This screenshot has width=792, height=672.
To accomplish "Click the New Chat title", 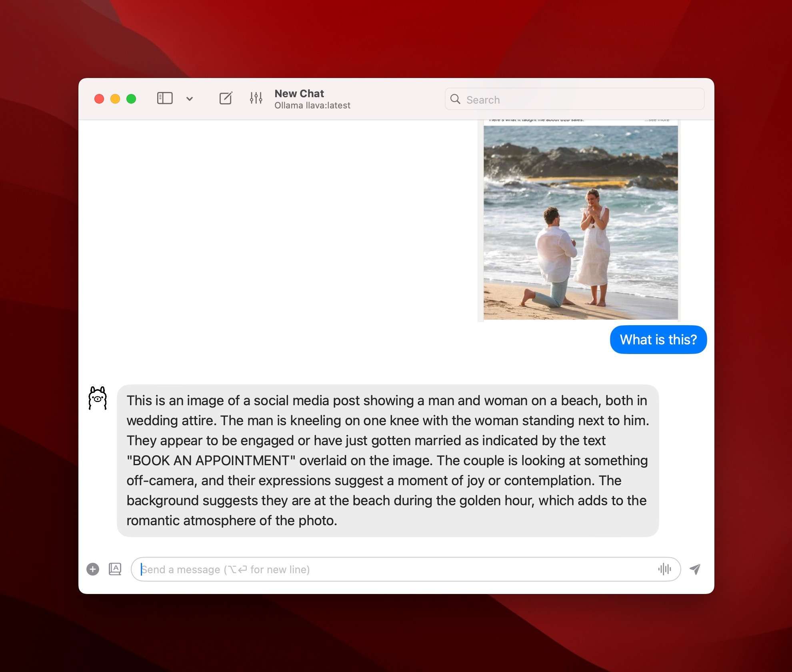I will click(x=299, y=94).
